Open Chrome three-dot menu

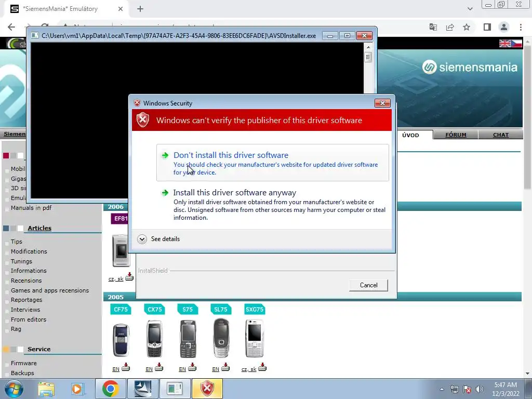click(521, 27)
